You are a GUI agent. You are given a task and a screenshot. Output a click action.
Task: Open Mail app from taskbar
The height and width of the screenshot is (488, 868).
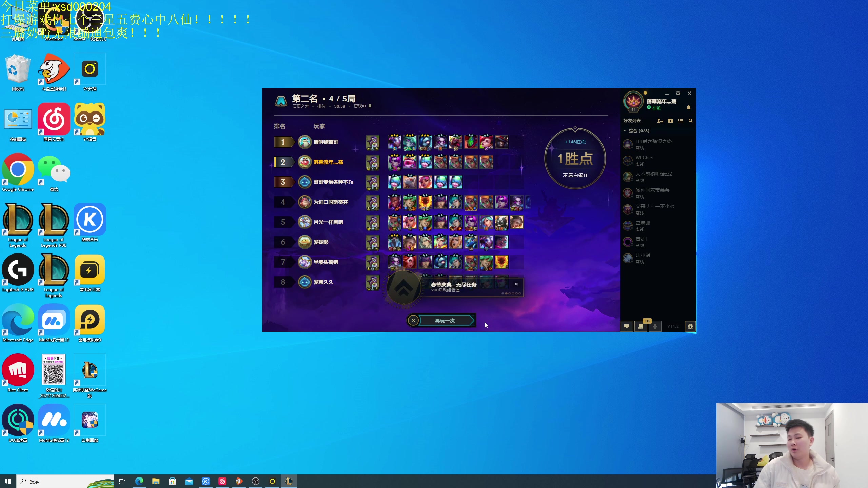click(x=189, y=481)
